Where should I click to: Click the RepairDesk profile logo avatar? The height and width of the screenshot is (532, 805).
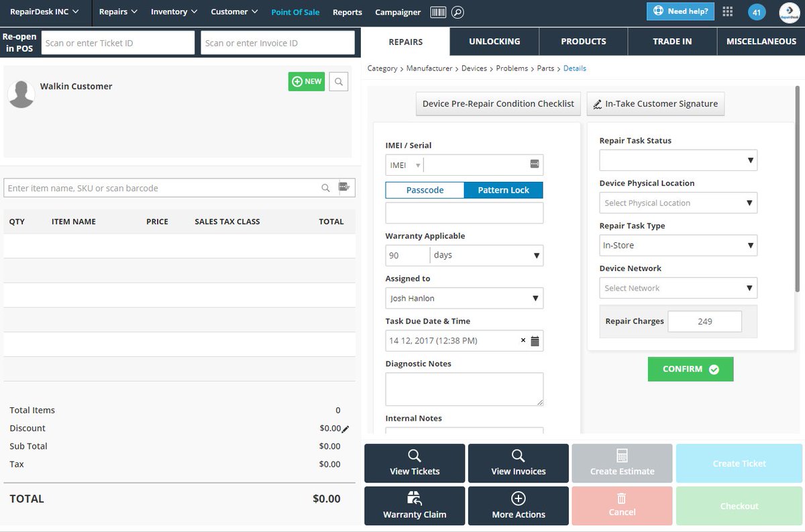tap(789, 12)
